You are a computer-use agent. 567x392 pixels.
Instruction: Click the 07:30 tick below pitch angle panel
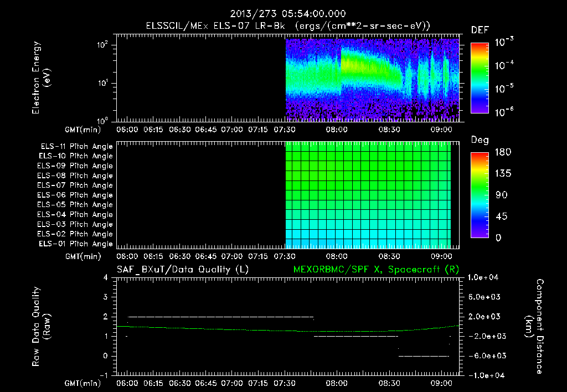point(285,256)
